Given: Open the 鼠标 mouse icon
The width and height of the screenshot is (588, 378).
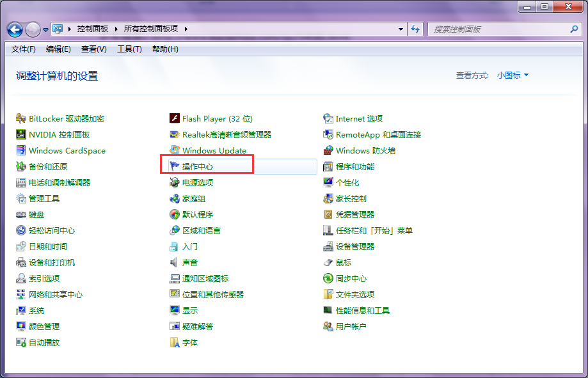Looking at the screenshot, I should [328, 262].
